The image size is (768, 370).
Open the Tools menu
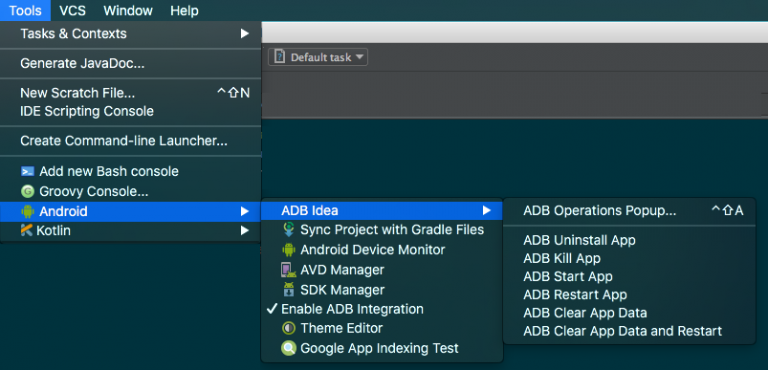[x=25, y=10]
